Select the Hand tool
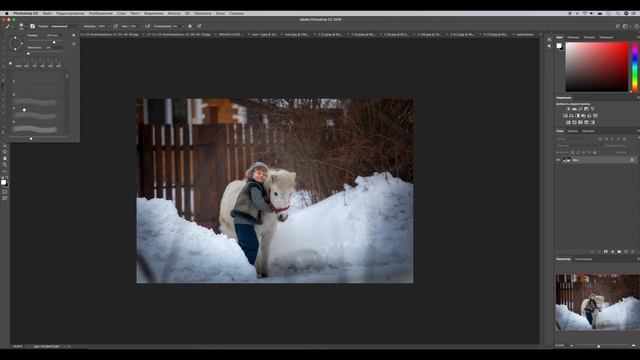 (x=4, y=158)
